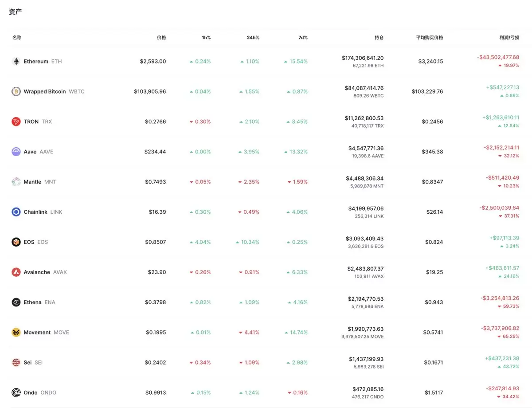
Task: Open the Avalanche red icon
Action: tap(16, 272)
